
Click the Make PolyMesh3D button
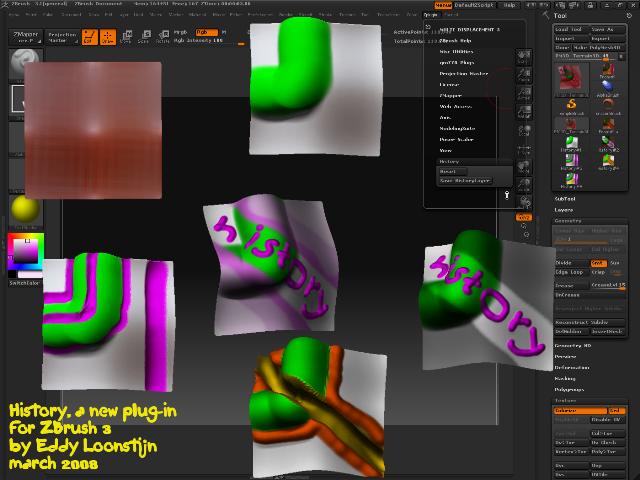click(599, 48)
